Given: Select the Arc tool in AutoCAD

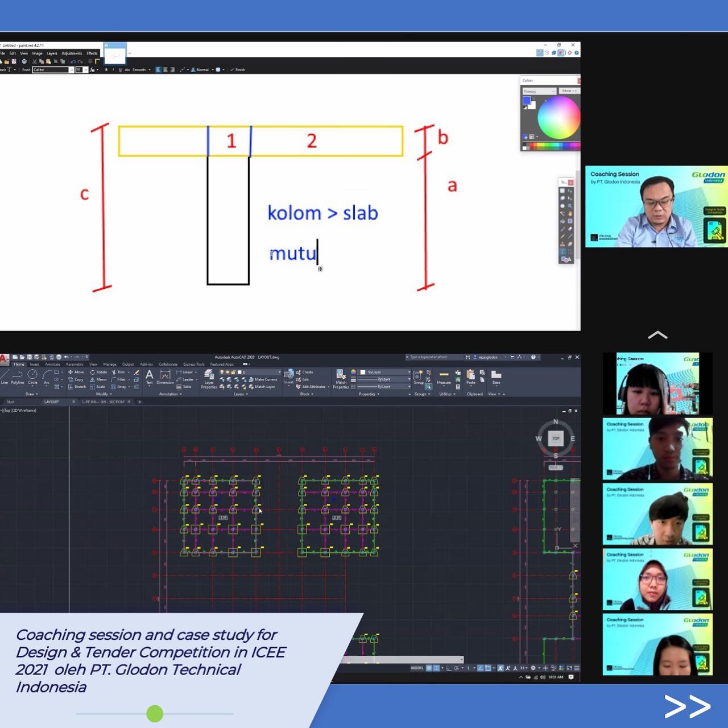Looking at the screenshot, I should [x=47, y=377].
